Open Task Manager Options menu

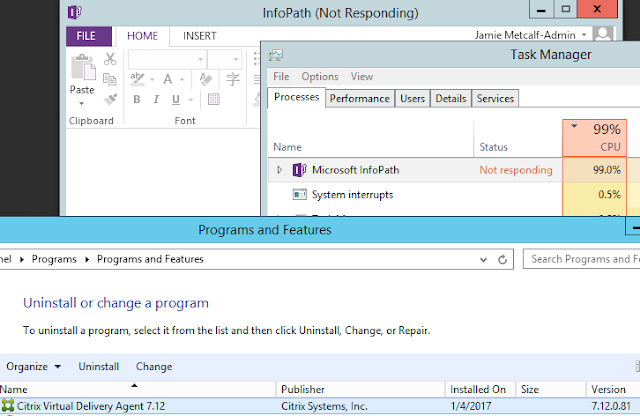click(x=320, y=76)
